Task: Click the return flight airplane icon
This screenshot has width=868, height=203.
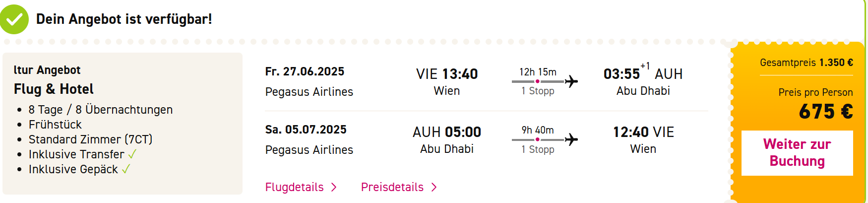Action: tap(571, 139)
